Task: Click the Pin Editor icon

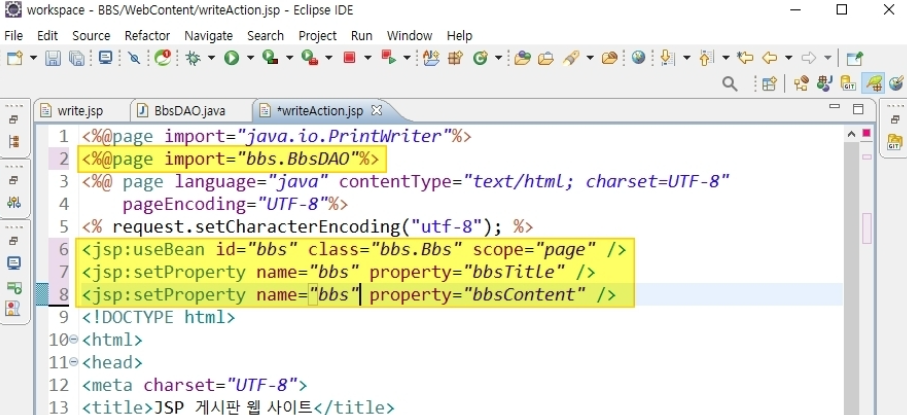Action: point(854,58)
